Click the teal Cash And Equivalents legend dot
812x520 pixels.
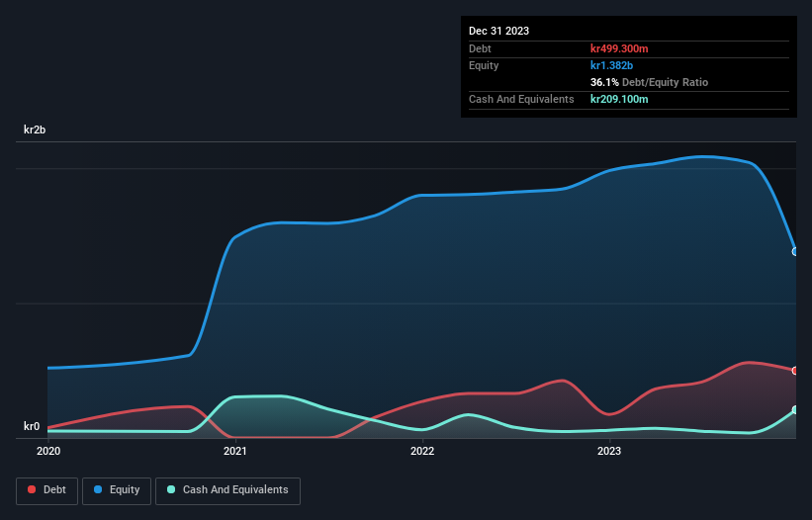171,489
